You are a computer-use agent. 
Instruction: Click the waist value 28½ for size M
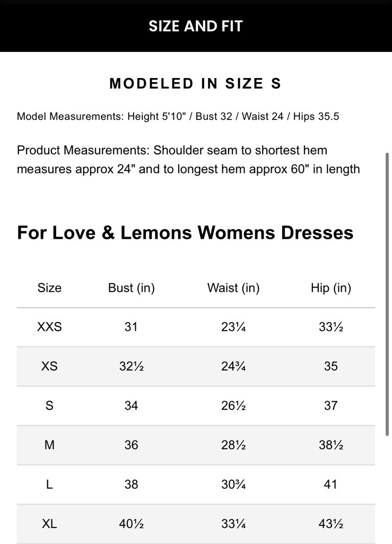pyautogui.click(x=233, y=445)
